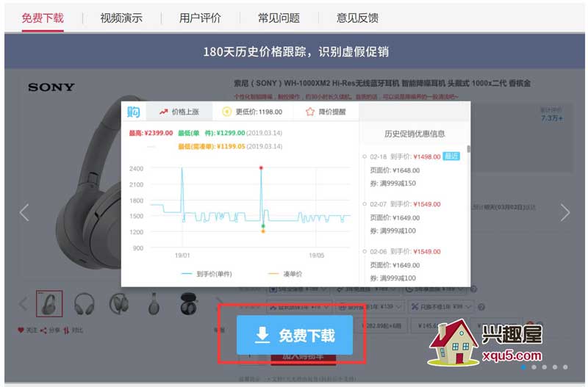Jump to the last carousel dot
588x387 pixels.
coord(565,367)
